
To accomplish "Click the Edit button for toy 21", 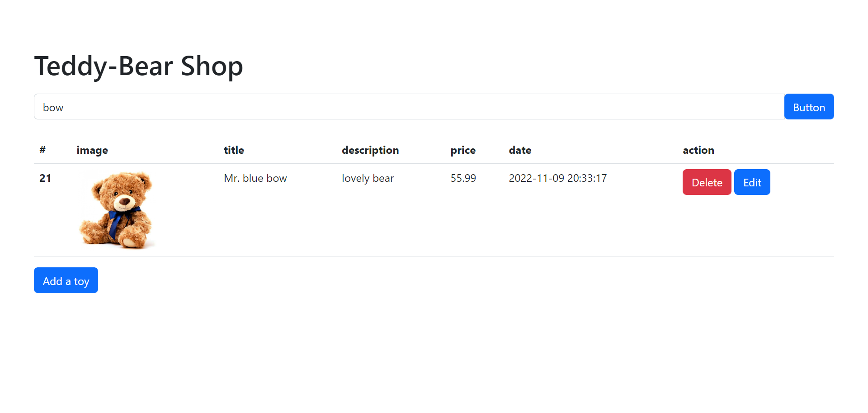I will pyautogui.click(x=752, y=182).
